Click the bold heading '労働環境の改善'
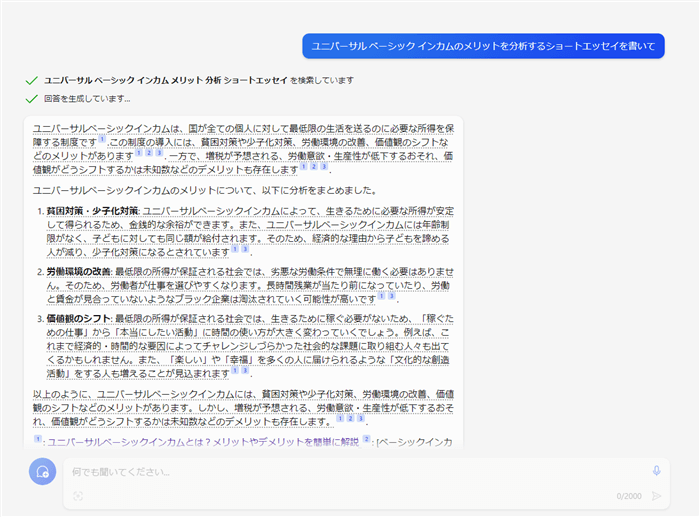The width and height of the screenshot is (700, 517). (x=79, y=272)
